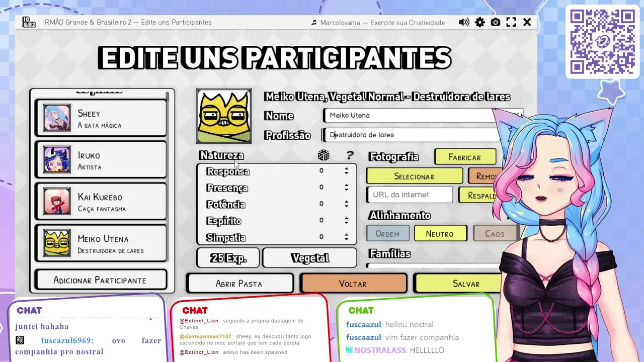The height and width of the screenshot is (362, 644).
Task: Select the Kai Kurebo participant row
Action: click(101, 201)
